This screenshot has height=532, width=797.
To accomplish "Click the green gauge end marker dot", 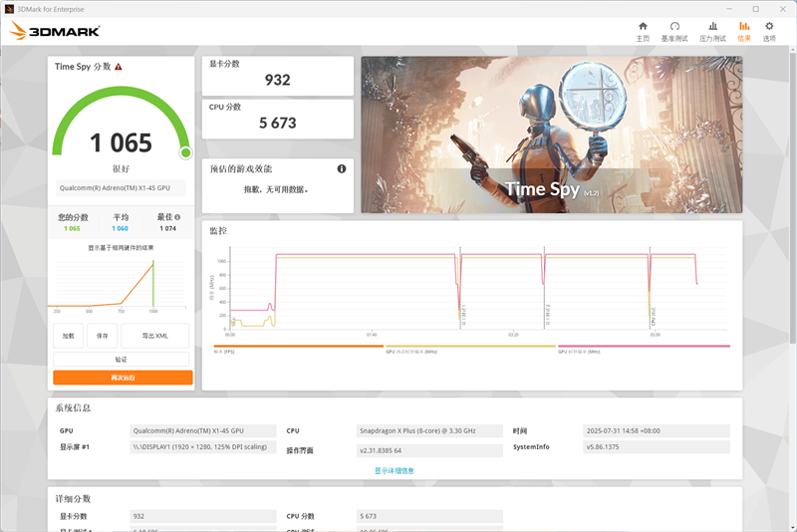I will 186,152.
